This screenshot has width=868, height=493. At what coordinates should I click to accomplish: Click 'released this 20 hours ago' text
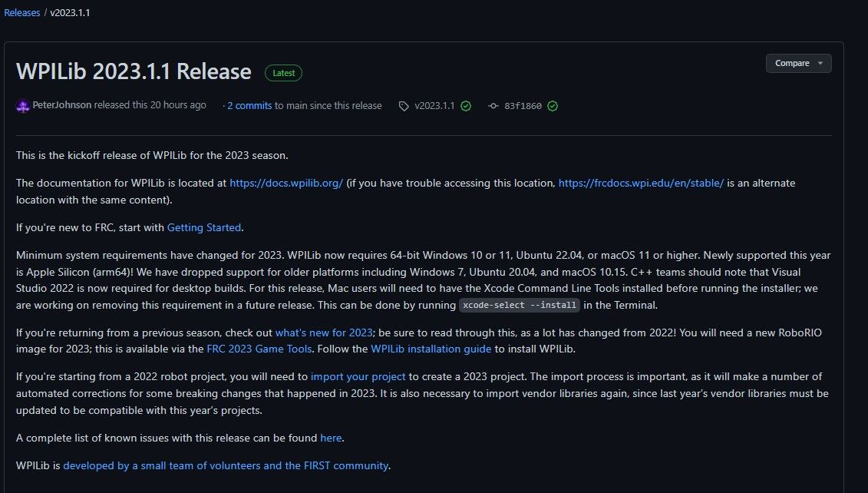(x=150, y=104)
